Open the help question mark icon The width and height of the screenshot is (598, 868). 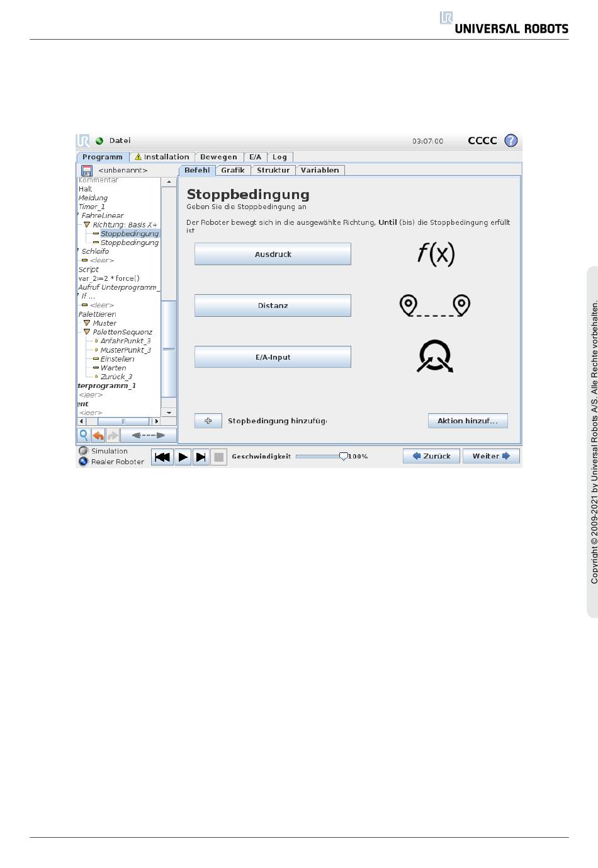pos(511,140)
